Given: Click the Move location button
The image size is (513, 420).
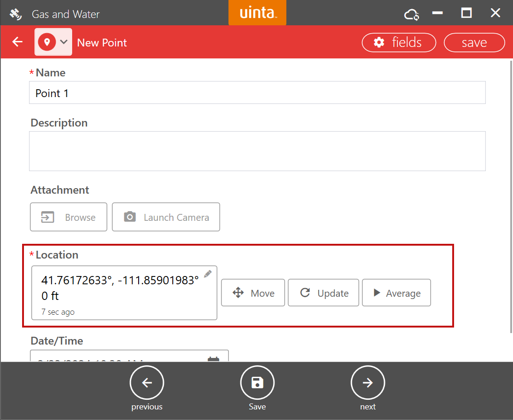Looking at the screenshot, I should pyautogui.click(x=253, y=293).
